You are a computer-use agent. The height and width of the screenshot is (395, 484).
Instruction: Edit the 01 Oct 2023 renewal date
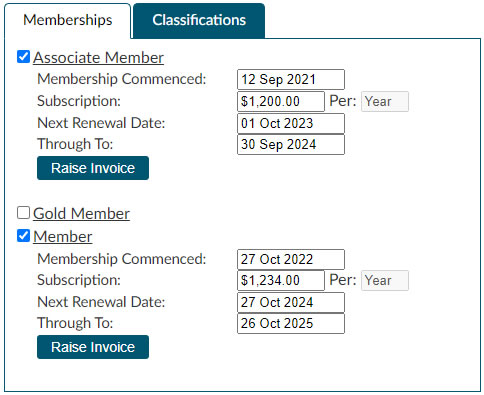[x=291, y=123]
